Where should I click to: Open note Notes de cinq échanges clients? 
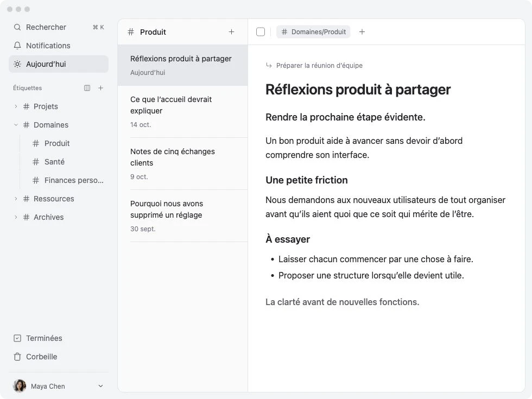click(x=182, y=163)
